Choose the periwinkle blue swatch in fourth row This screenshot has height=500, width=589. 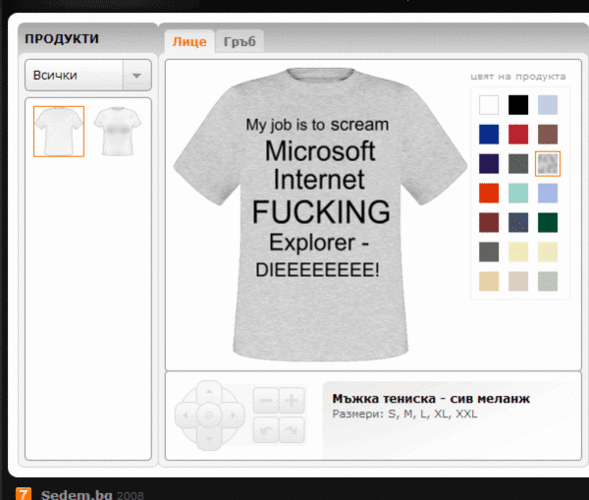(x=548, y=193)
